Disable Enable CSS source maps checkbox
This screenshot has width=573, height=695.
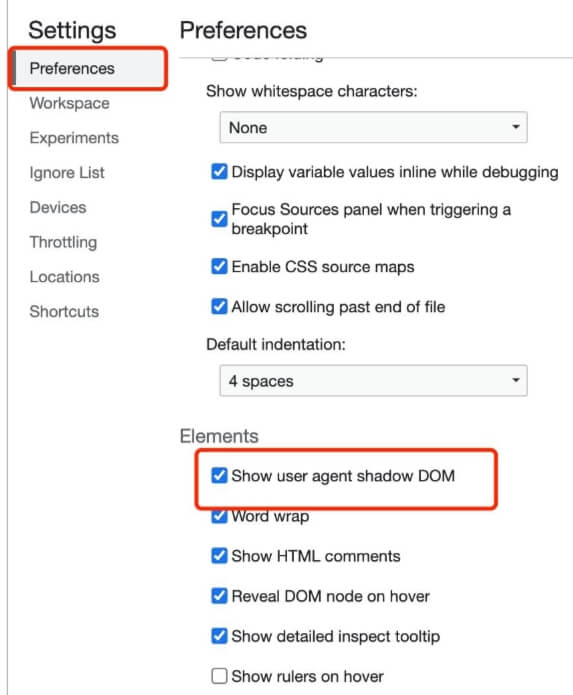click(x=219, y=266)
